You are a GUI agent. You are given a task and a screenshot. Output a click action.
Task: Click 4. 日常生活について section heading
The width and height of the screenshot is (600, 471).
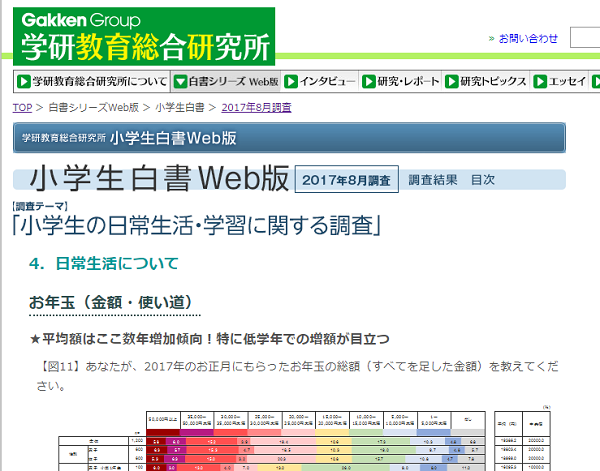pyautogui.click(x=104, y=264)
